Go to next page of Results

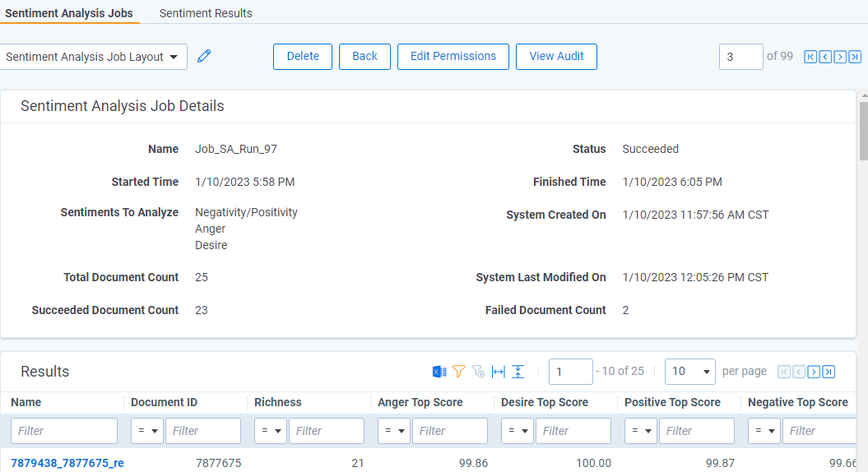point(814,372)
